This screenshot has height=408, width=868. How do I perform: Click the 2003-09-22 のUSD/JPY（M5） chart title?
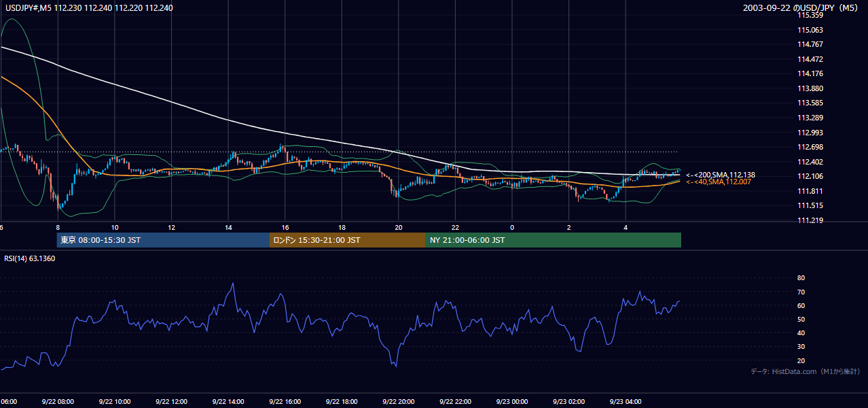802,7
